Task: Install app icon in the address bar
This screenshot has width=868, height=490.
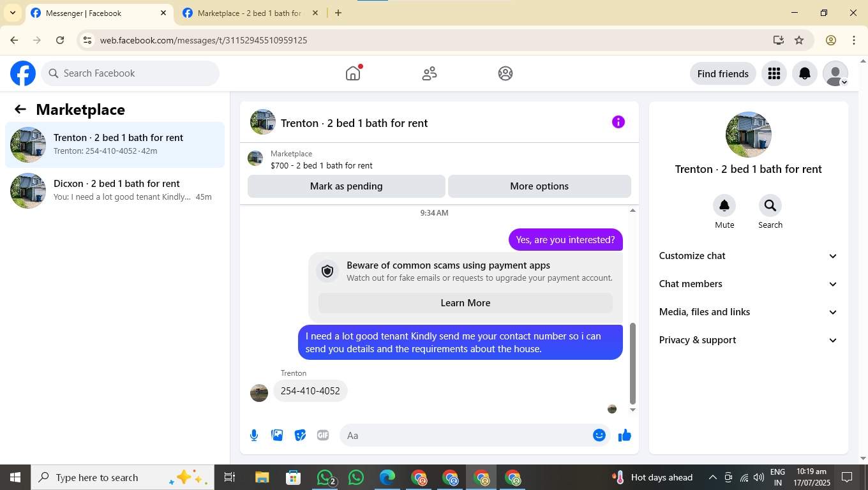Action: tap(778, 40)
